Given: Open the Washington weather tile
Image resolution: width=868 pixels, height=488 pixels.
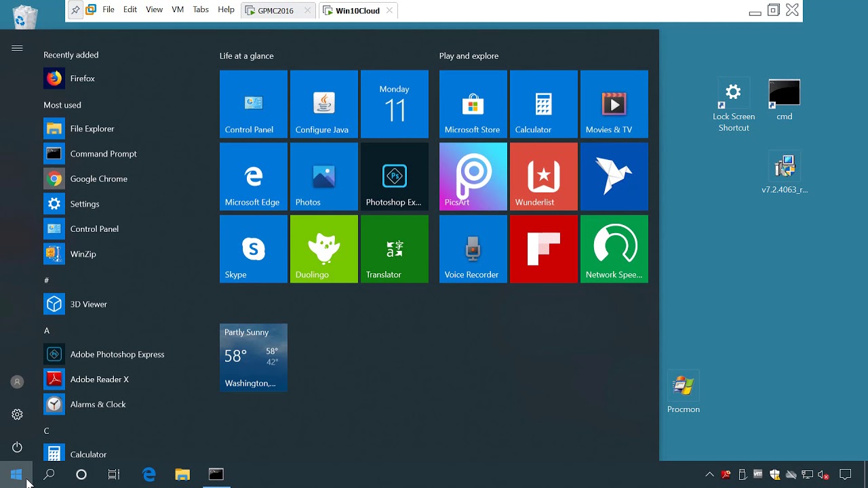Looking at the screenshot, I should pyautogui.click(x=253, y=357).
